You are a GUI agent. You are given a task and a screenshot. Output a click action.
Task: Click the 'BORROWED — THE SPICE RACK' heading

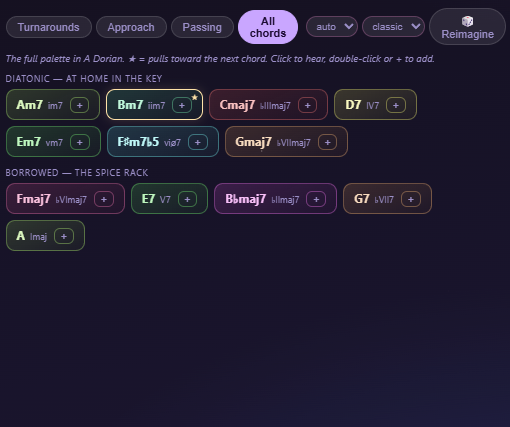click(x=77, y=173)
